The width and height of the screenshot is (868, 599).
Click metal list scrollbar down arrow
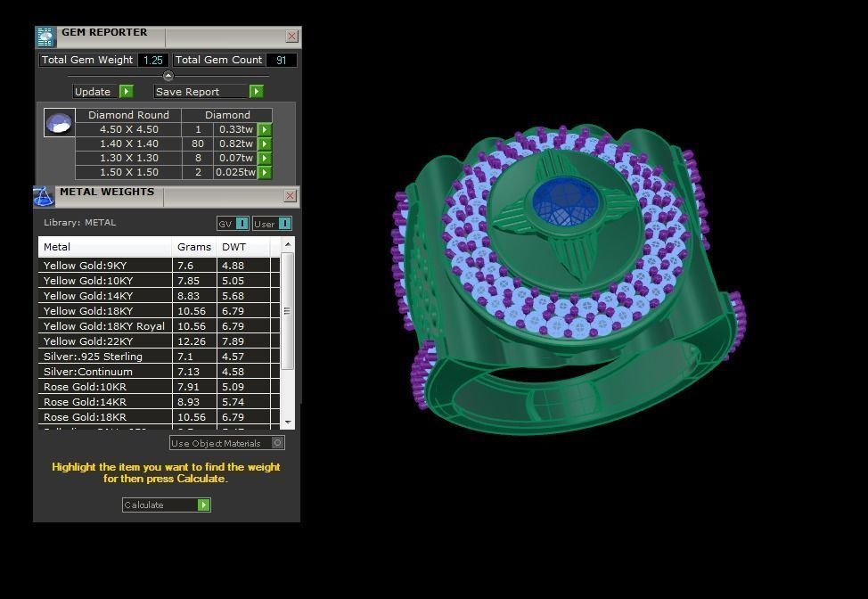point(288,423)
